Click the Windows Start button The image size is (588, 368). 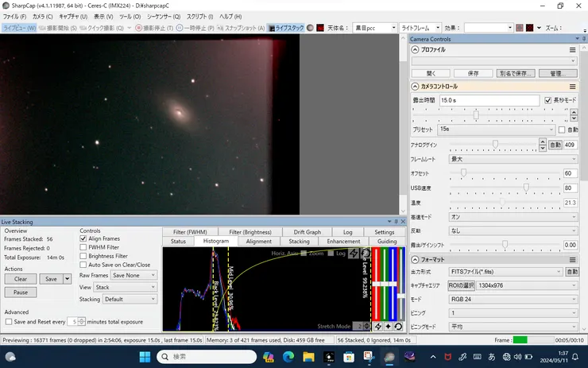[145, 356]
